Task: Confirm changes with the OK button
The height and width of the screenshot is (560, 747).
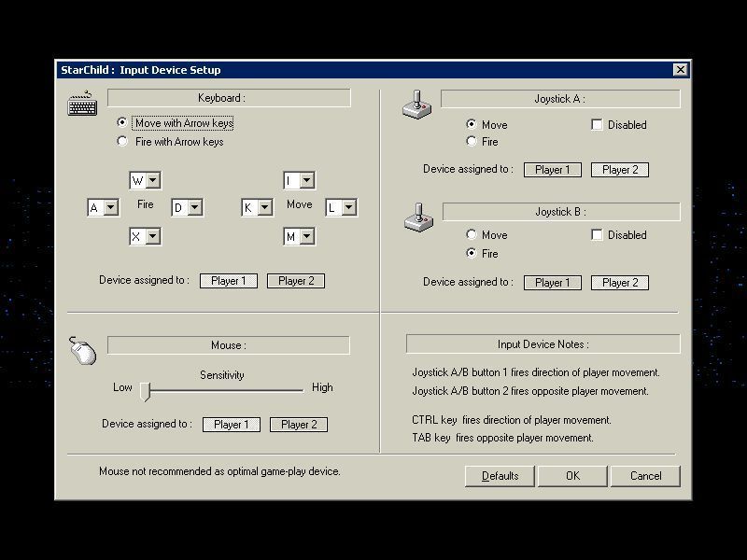Action: click(572, 476)
